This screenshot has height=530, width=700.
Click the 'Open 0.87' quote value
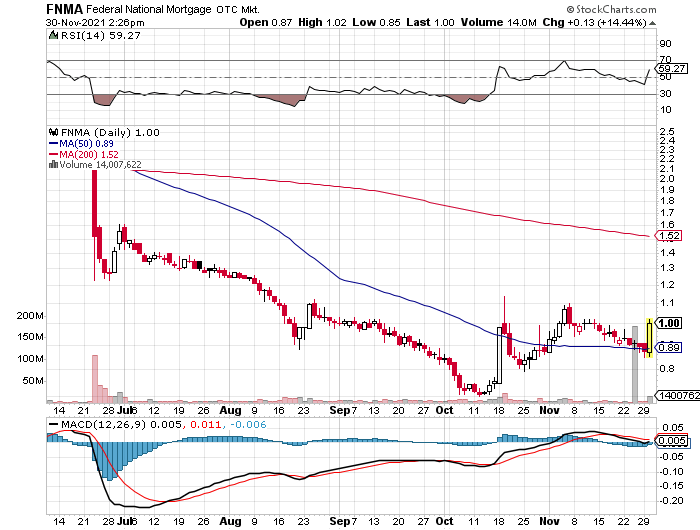pos(266,22)
